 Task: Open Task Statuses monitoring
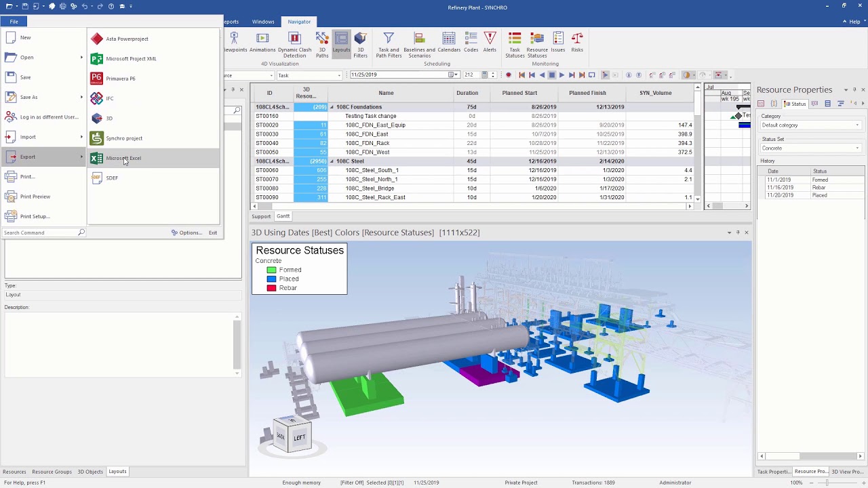pos(515,45)
